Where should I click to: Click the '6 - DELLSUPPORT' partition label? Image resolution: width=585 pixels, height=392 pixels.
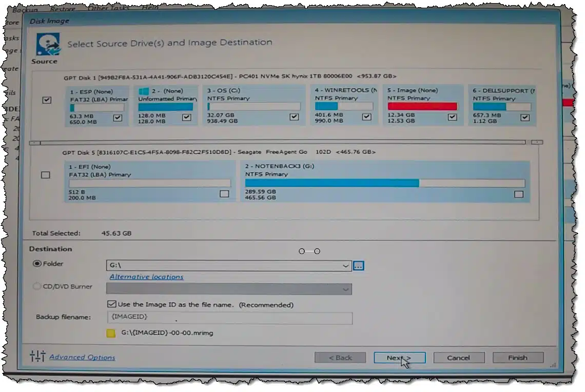pyautogui.click(x=504, y=91)
